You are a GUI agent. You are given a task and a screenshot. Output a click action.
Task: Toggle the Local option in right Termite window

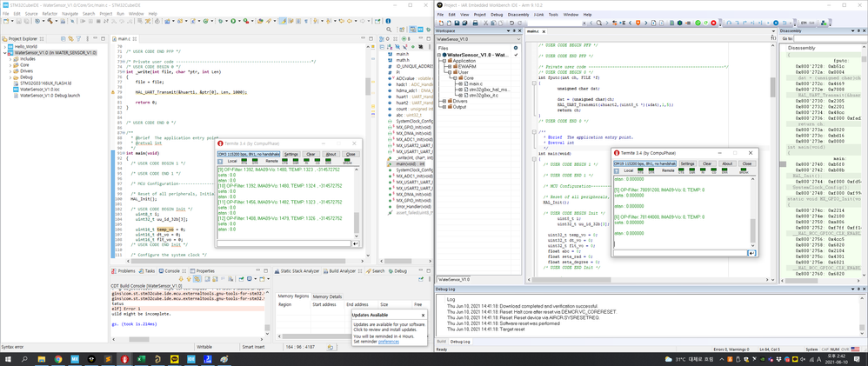click(628, 170)
